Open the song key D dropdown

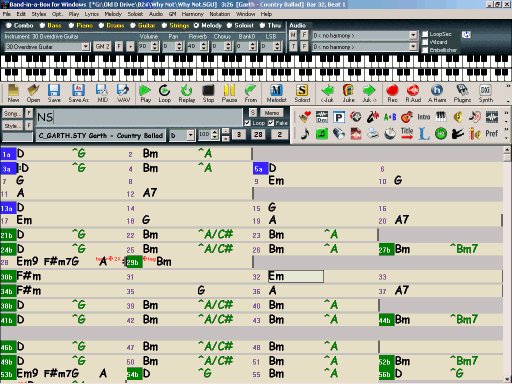190,135
